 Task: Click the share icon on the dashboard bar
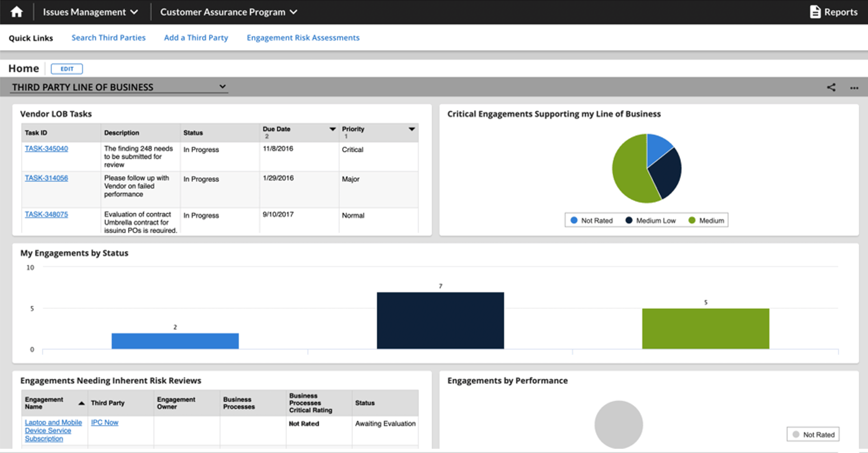point(831,87)
